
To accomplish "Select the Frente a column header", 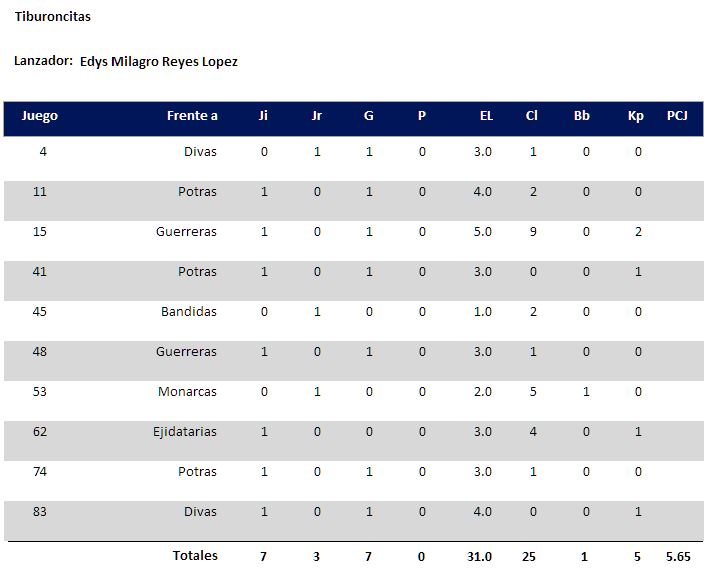I will click(x=192, y=116).
